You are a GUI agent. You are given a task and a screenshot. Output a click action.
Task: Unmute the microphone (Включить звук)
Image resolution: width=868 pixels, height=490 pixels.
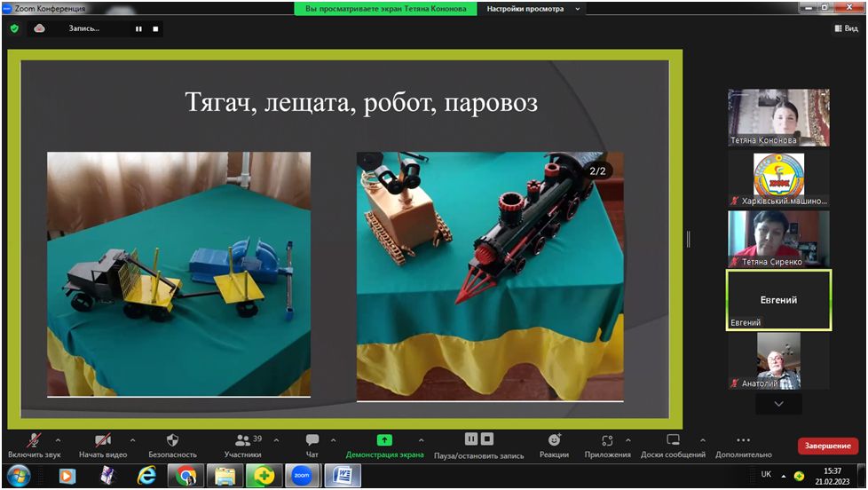point(34,446)
